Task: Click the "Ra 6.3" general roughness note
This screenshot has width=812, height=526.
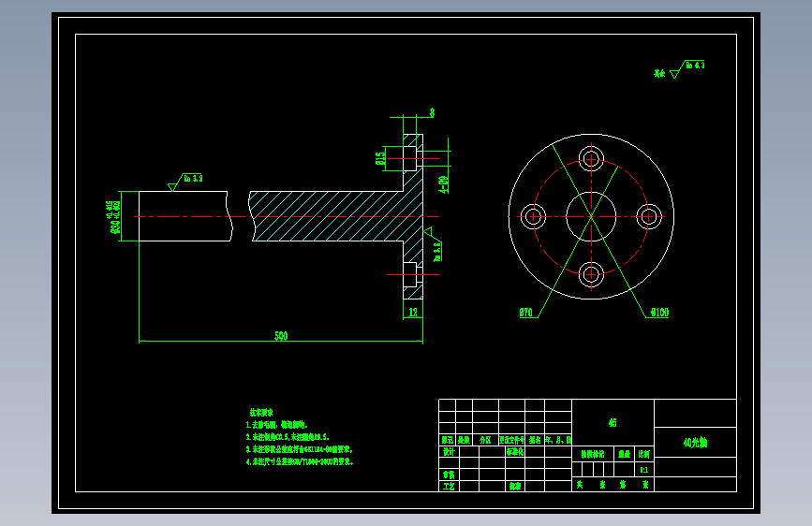Action: click(x=695, y=66)
